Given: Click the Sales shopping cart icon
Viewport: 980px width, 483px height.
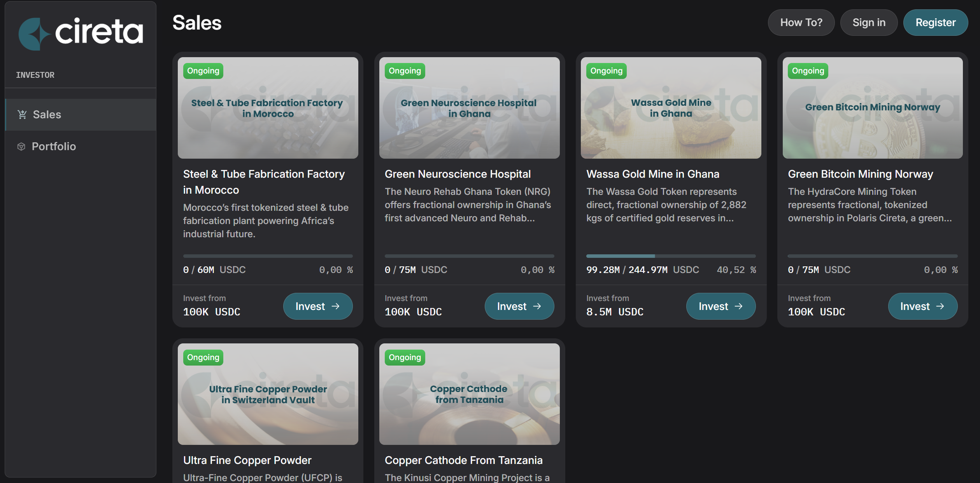Looking at the screenshot, I should tap(22, 114).
